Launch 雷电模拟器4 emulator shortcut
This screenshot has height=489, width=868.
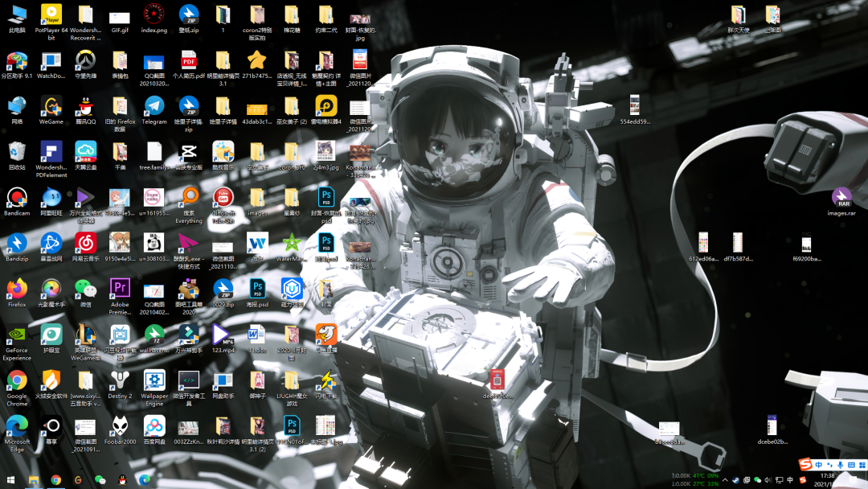326,109
